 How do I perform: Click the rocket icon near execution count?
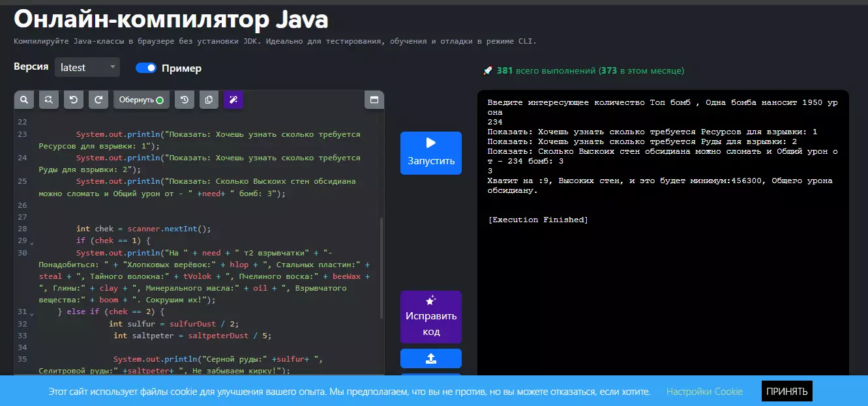point(487,70)
